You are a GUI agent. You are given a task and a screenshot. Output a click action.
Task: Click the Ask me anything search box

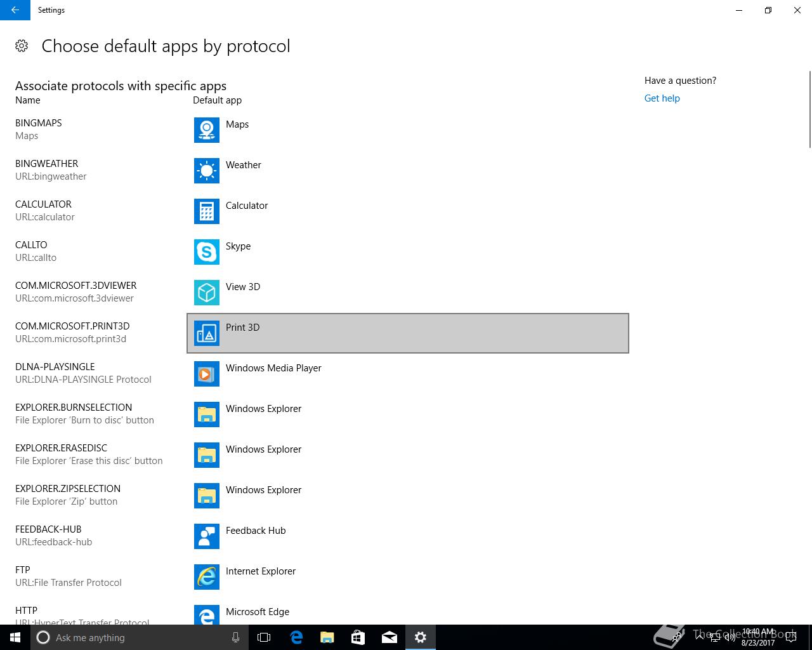pyautogui.click(x=140, y=637)
